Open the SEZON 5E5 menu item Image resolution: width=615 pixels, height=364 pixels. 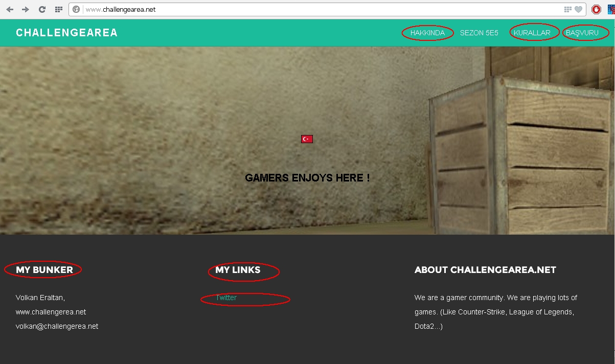coord(479,33)
